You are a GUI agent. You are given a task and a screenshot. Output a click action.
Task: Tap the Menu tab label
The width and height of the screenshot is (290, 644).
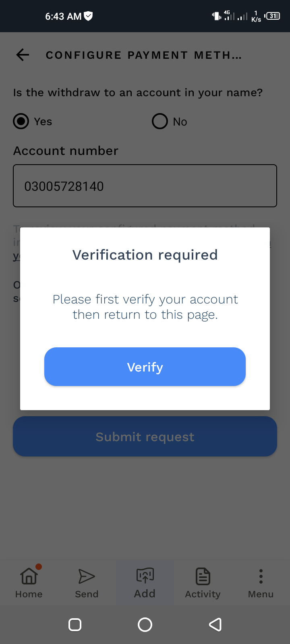point(261,594)
